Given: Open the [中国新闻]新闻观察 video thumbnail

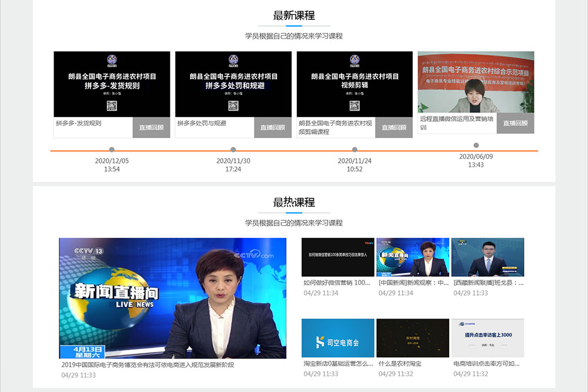Looking at the screenshot, I should pyautogui.click(x=412, y=257).
